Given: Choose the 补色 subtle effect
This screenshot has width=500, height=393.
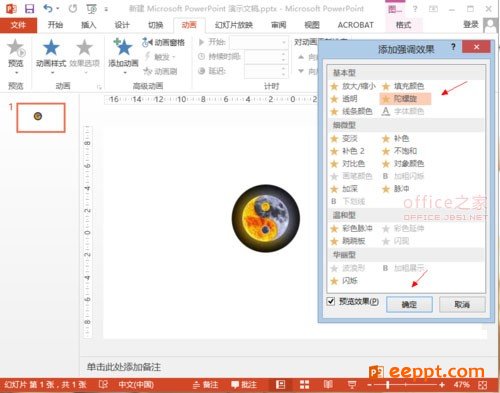Looking at the screenshot, I should (396, 138).
